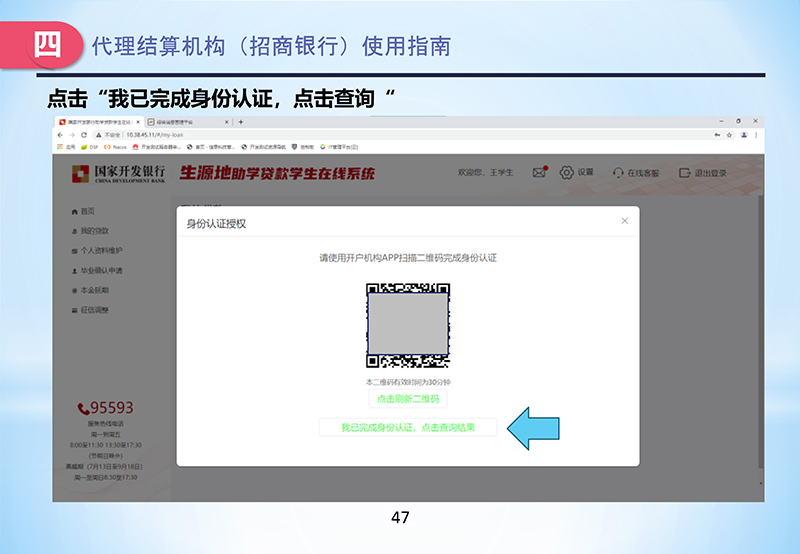Open a new browser tab with plus

pos(241,122)
